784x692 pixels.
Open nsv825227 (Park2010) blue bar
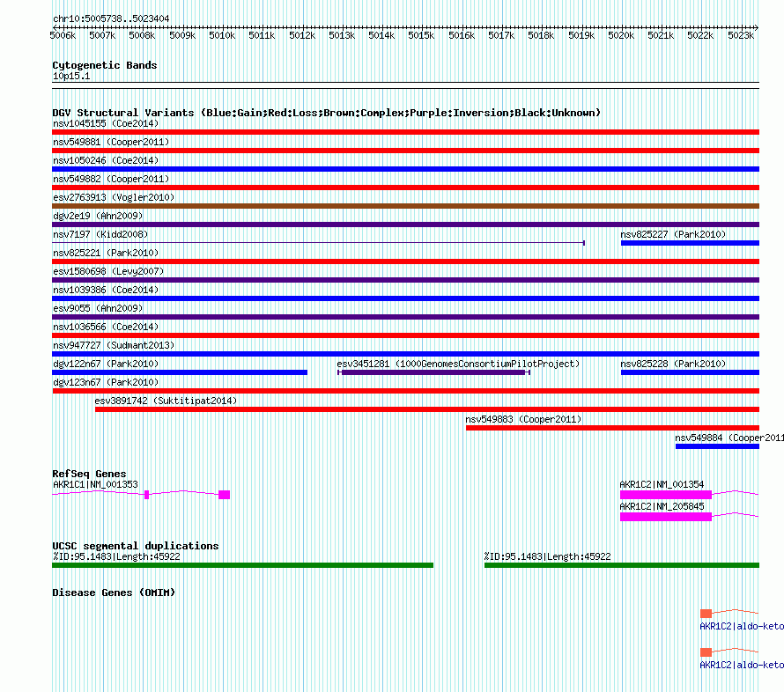tap(690, 243)
